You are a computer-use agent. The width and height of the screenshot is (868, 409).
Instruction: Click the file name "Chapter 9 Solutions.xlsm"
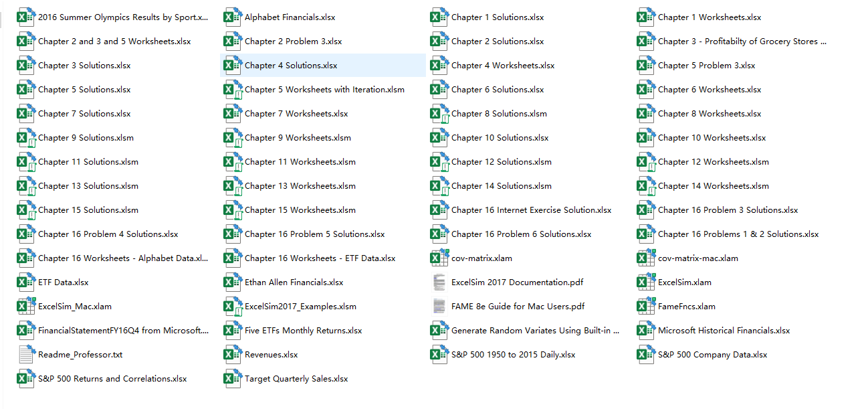pos(86,138)
